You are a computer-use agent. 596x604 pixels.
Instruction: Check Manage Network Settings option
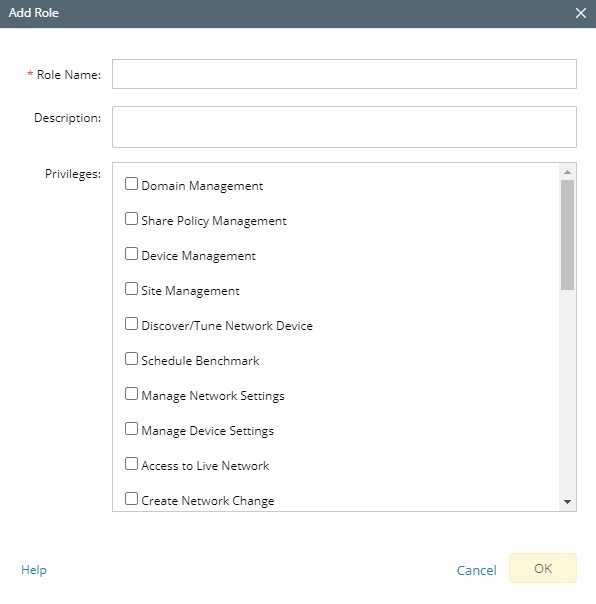[x=131, y=394]
